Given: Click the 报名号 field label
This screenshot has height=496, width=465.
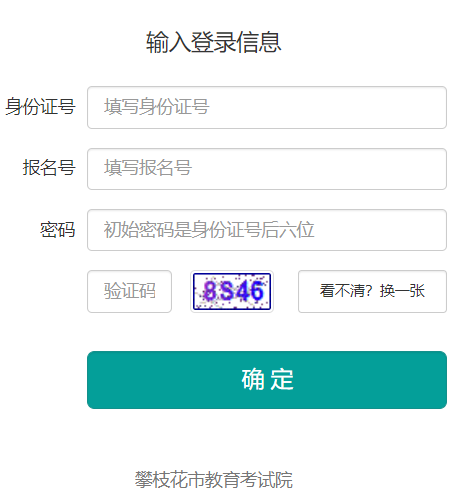Looking at the screenshot, I should [49, 167].
